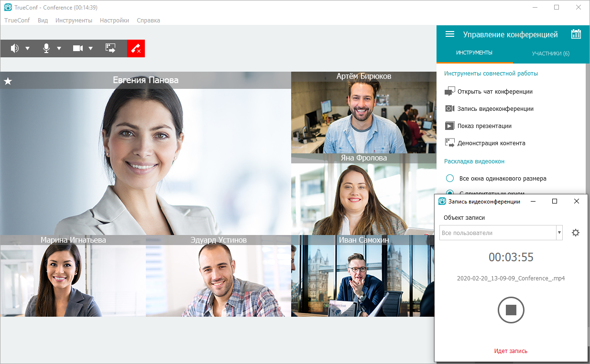Screen dimensions: 590x364
Task: Click 'Показ презентации' option
Action: [x=484, y=126]
